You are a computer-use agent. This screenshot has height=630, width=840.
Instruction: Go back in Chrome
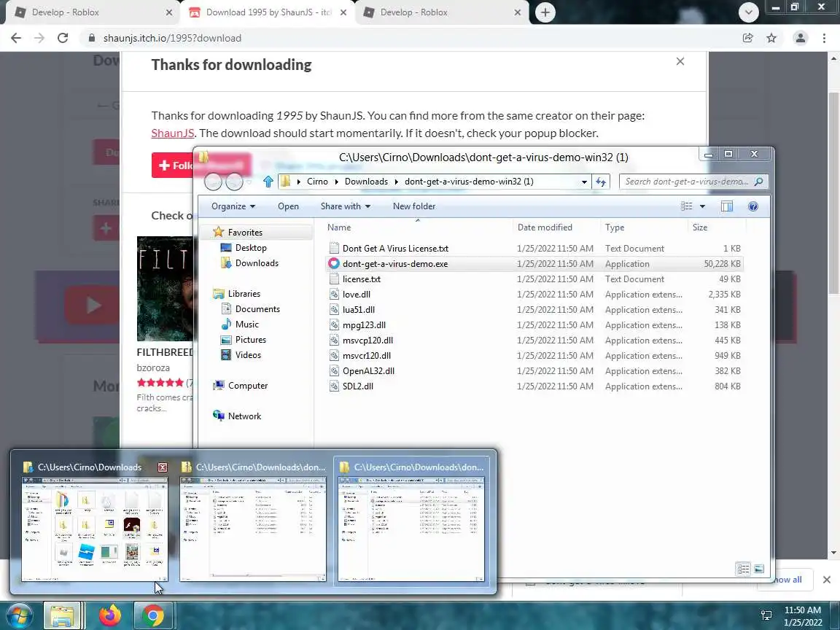pyautogui.click(x=16, y=38)
